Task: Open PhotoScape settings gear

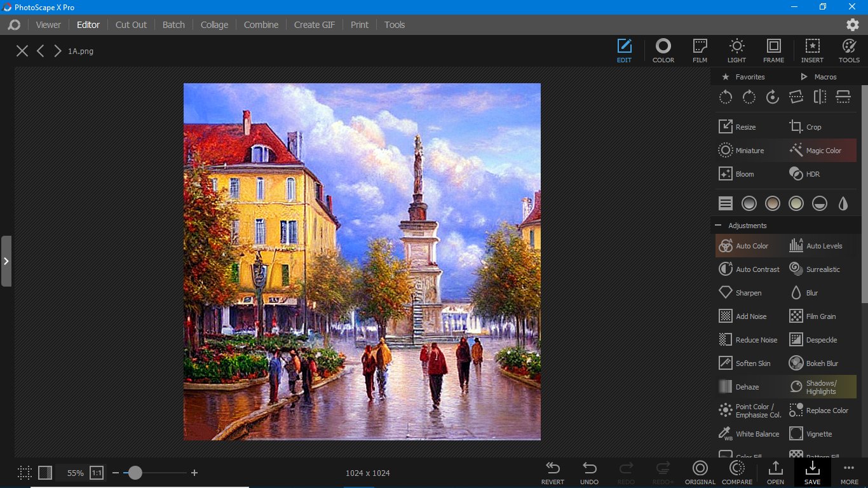Action: 853,25
